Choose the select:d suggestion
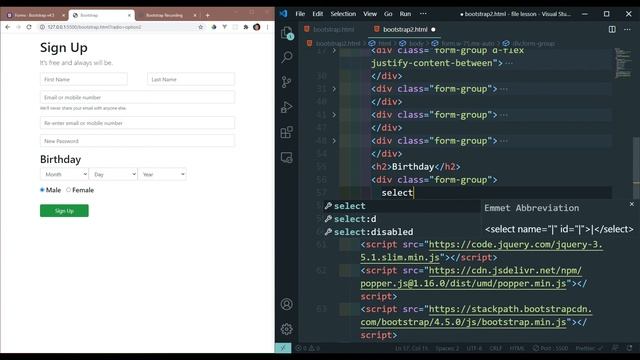The height and width of the screenshot is (360, 640). point(402,219)
